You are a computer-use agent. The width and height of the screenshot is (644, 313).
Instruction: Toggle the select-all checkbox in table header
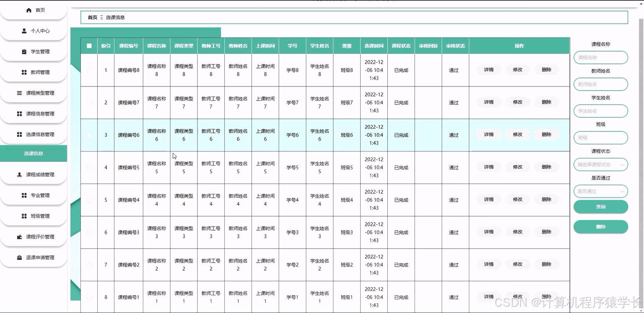coord(89,46)
